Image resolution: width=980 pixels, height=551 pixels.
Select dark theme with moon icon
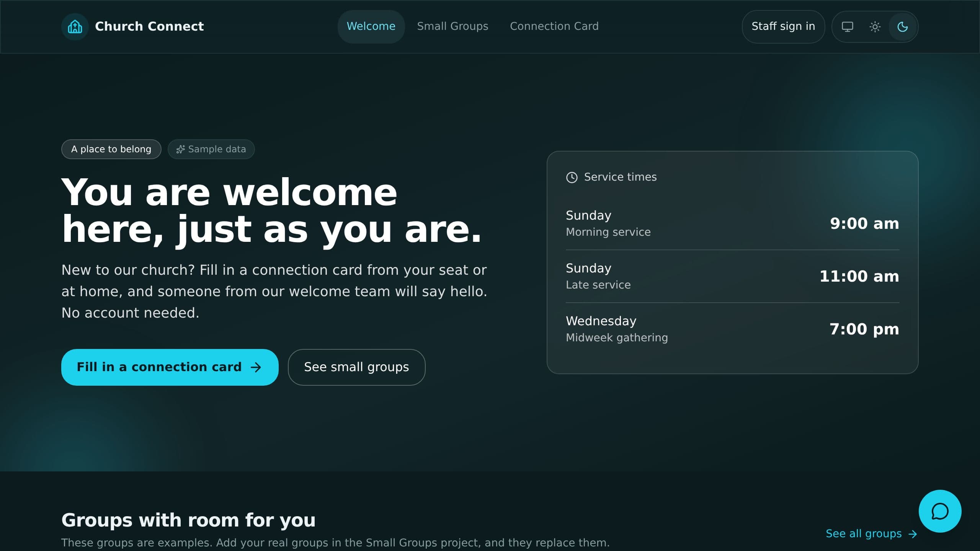click(902, 27)
